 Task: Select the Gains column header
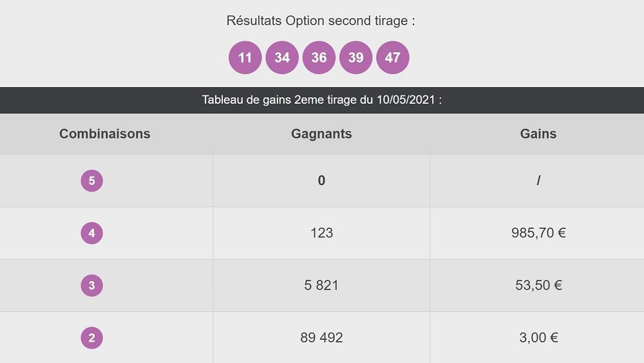pos(538,134)
